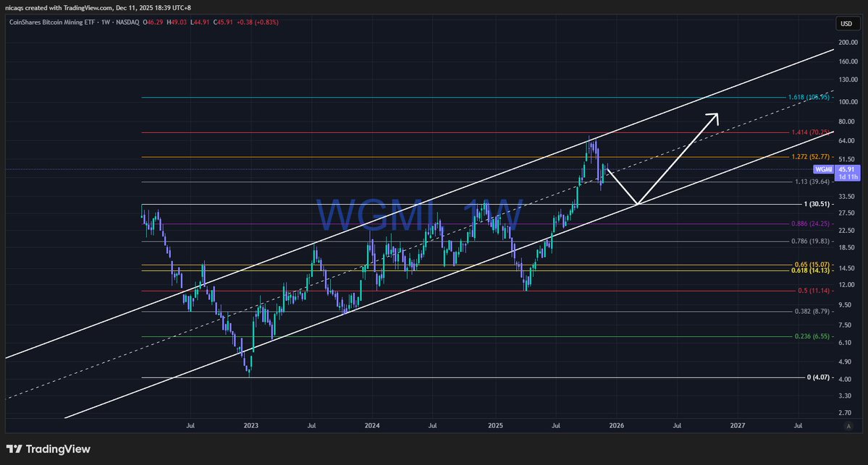
Task: Click the open value O46.29
Action: 153,22
